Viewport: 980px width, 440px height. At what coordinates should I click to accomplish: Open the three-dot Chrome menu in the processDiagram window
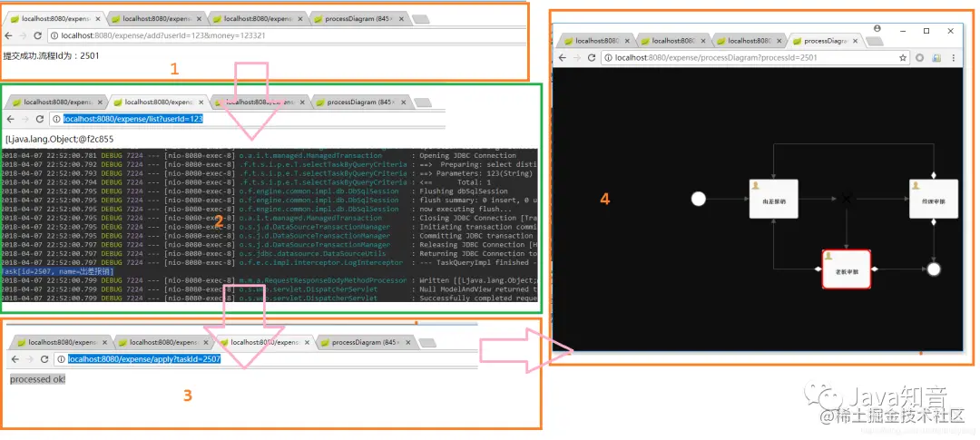pyautogui.click(x=954, y=57)
